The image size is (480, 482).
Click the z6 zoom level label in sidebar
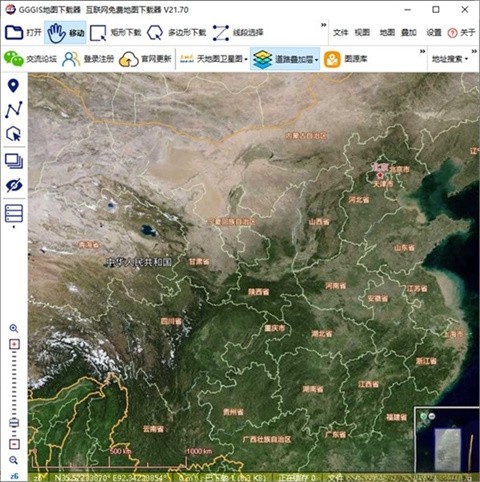tap(14, 476)
